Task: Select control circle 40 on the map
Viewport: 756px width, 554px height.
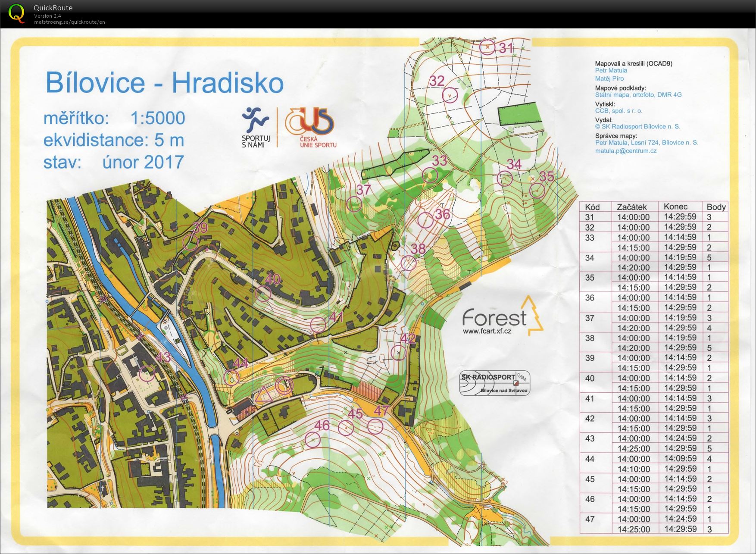Action: tap(263, 294)
